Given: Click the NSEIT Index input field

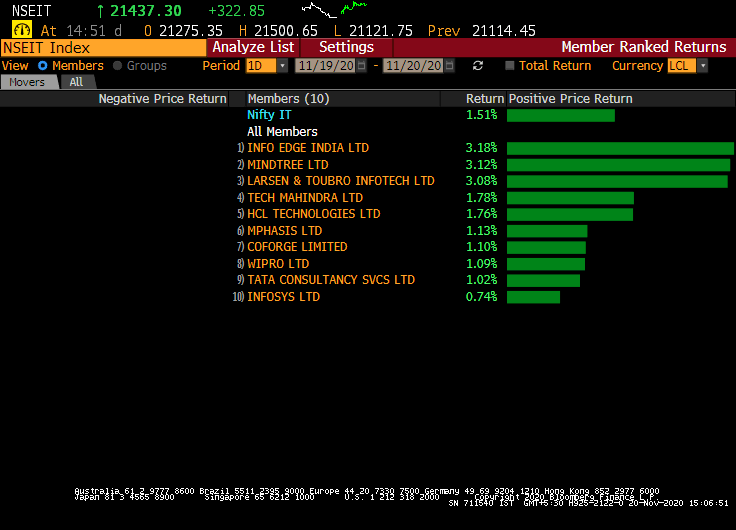Looking at the screenshot, I should click(x=104, y=47).
